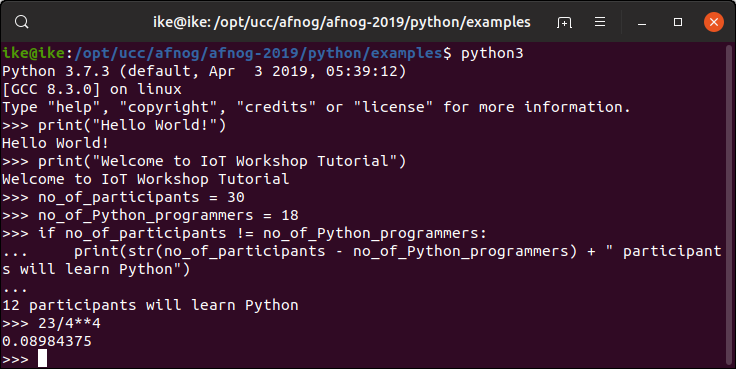The height and width of the screenshot is (369, 736).
Task: Click the 'print("Hello World!")' command
Action: (x=132, y=125)
